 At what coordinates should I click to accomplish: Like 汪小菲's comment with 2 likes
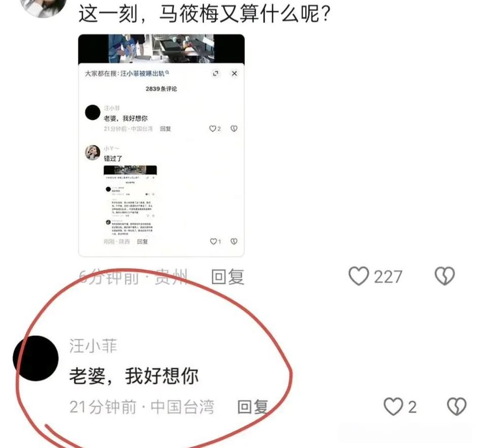tap(393, 406)
